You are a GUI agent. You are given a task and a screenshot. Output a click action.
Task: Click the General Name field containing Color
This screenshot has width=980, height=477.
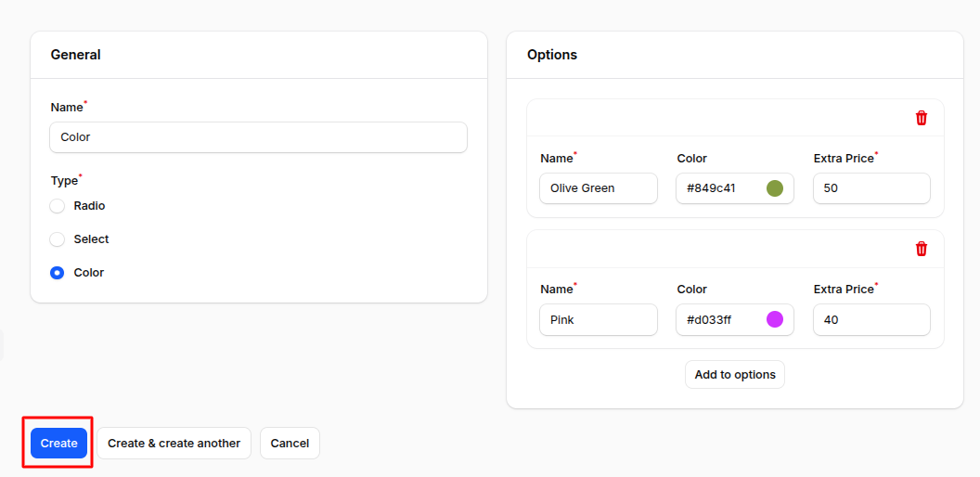[x=258, y=137]
